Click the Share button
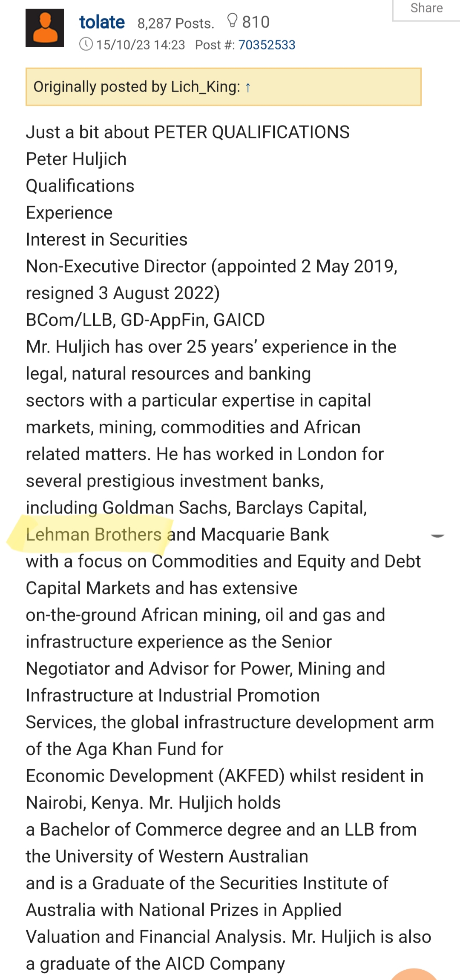The width and height of the screenshot is (460, 980). [426, 9]
